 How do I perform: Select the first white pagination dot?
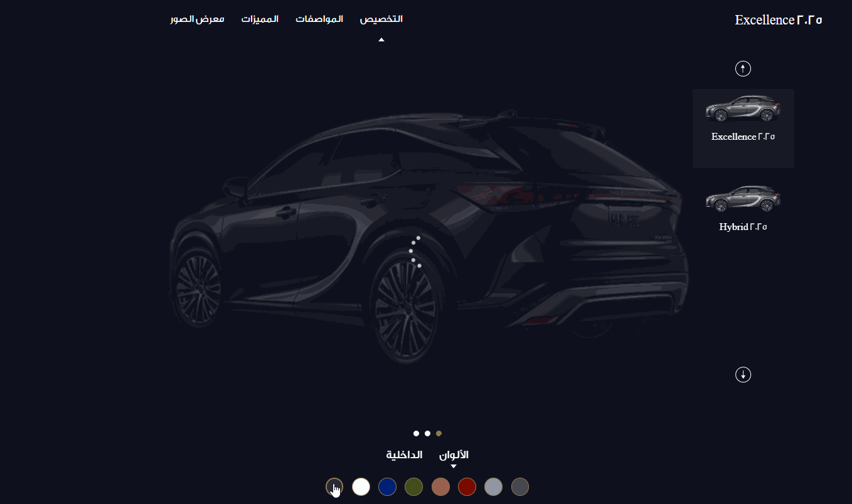pos(416,433)
